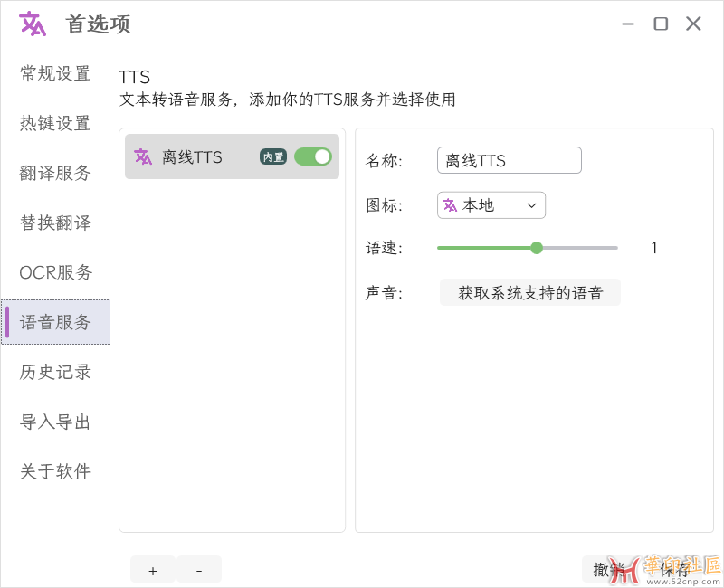724x588 pixels.
Task: Open the 历史记录 section
Action: tap(54, 372)
